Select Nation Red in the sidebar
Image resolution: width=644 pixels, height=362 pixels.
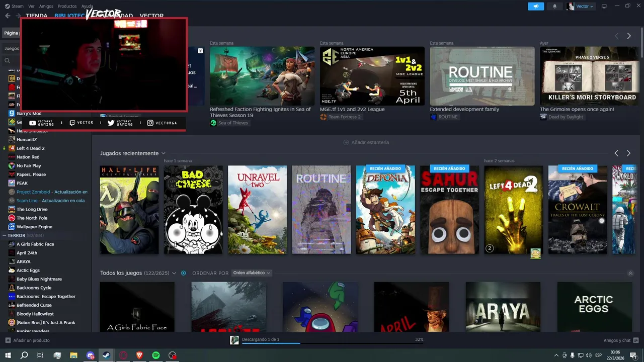(28, 157)
